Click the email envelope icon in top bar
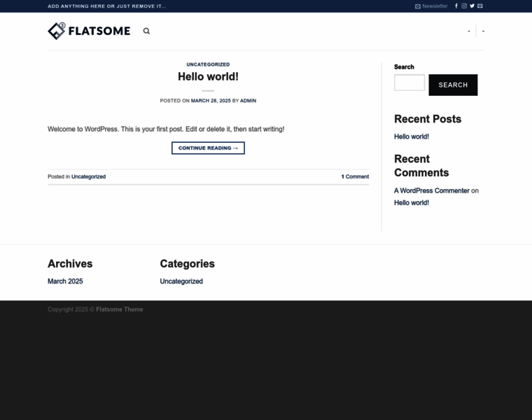Viewport: 532px width, 420px height. pyautogui.click(x=479, y=6)
